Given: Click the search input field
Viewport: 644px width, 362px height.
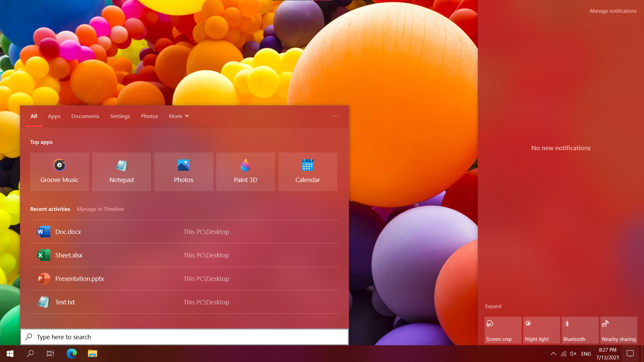Looking at the screenshot, I should click(184, 337).
